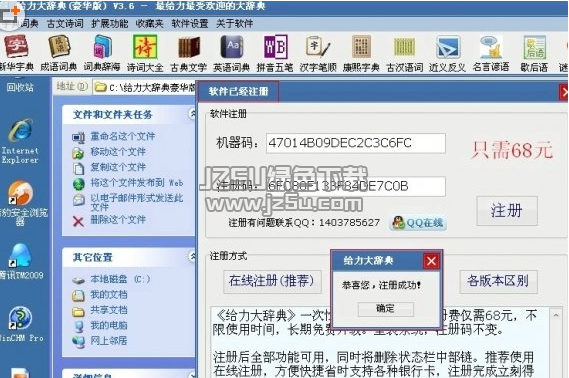
Task: Select the Internet Explorer desktop icon
Action: tap(20, 141)
